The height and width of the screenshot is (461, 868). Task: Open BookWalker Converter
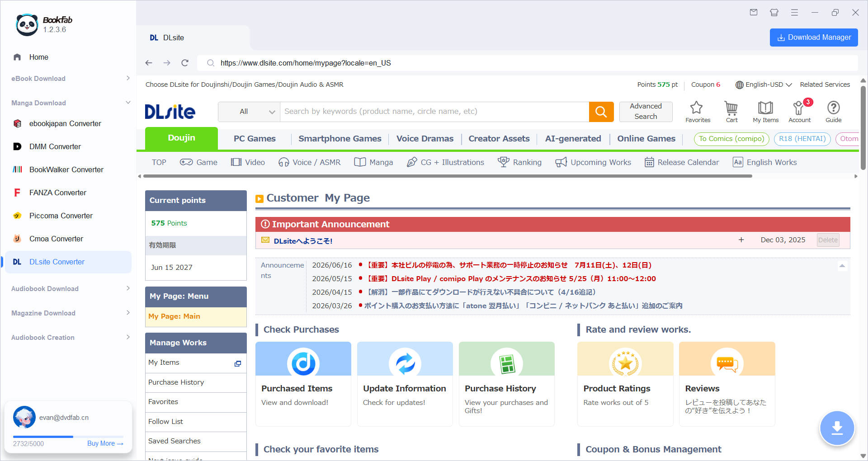pyautogui.click(x=66, y=169)
